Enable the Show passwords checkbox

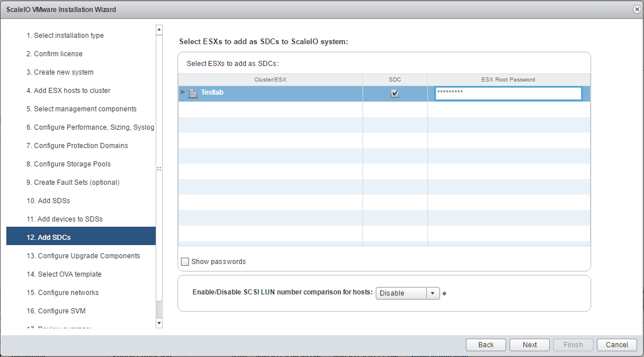pos(185,262)
